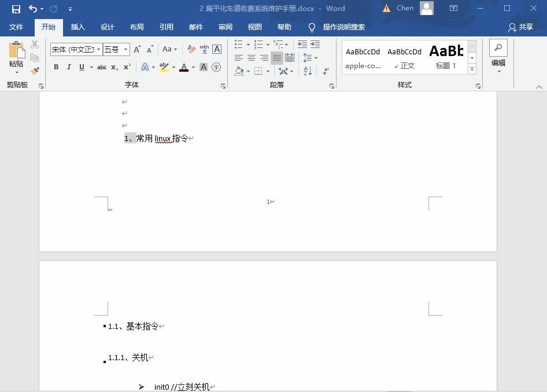
Task: Apply the 标题 1 style
Action: pyautogui.click(x=445, y=57)
